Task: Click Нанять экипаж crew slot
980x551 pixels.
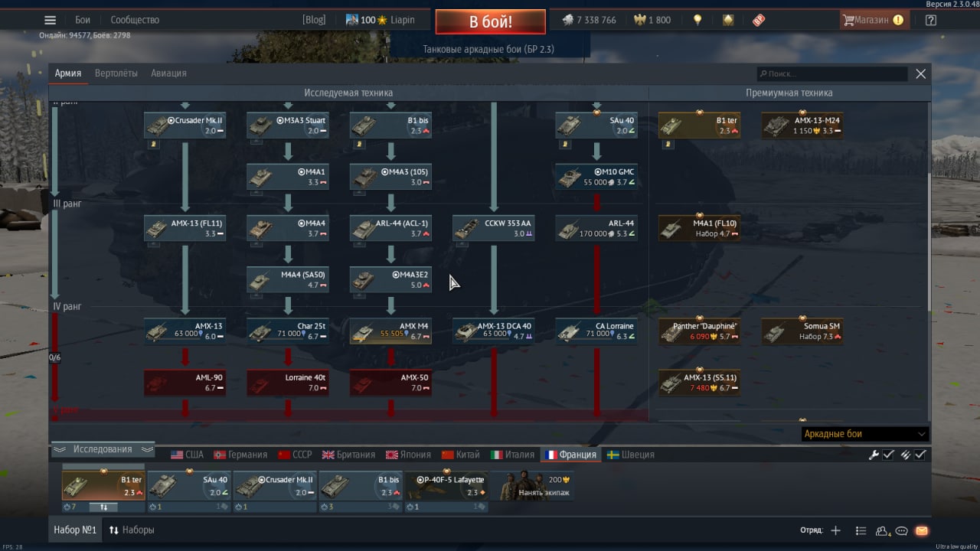Action: pyautogui.click(x=532, y=486)
